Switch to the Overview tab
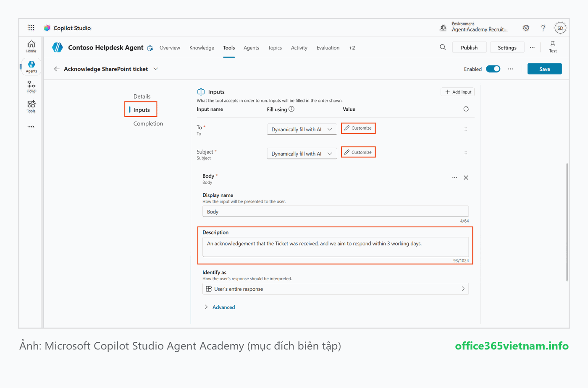 tap(170, 48)
